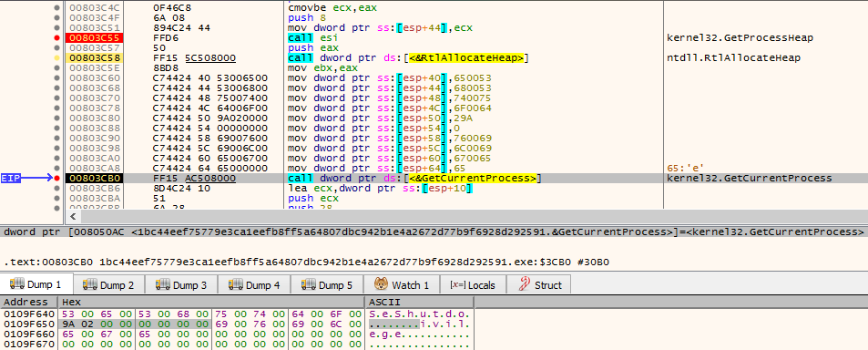Image resolution: width=868 pixels, height=350 pixels.
Task: Toggle breakpoint dot at address 00803C60
Action: coord(56,77)
